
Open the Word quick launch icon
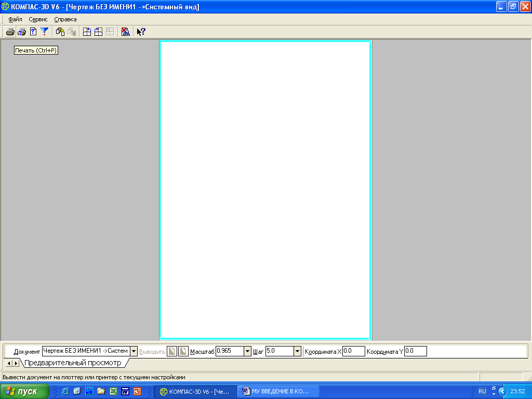point(125,391)
